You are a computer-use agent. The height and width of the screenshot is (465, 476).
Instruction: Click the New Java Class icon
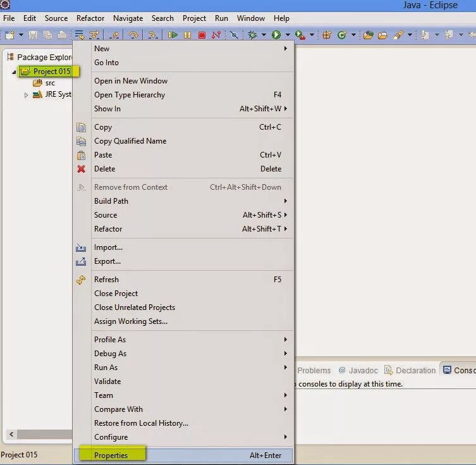tap(342, 35)
